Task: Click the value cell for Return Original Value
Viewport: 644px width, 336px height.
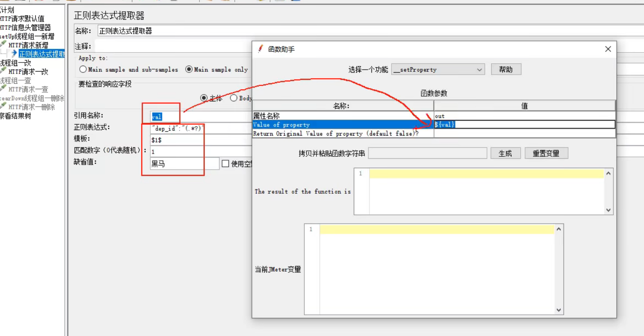Action: pos(524,134)
